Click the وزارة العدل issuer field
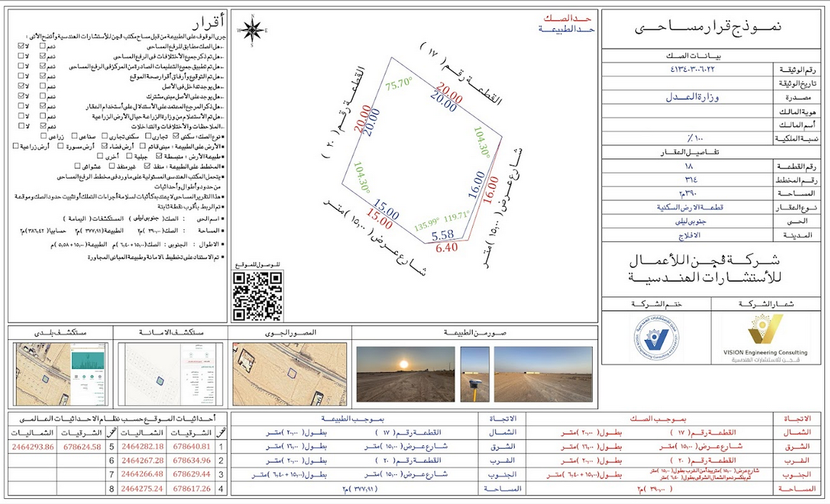The image size is (830, 504). click(x=692, y=97)
